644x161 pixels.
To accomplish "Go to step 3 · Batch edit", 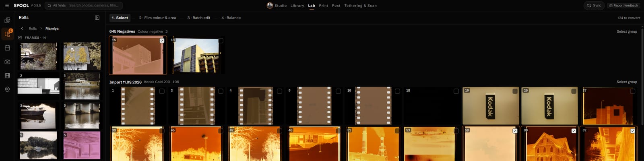I will (x=198, y=18).
